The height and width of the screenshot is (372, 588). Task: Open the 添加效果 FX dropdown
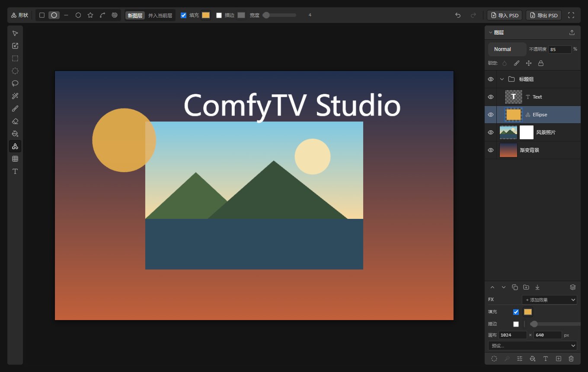(x=550, y=300)
